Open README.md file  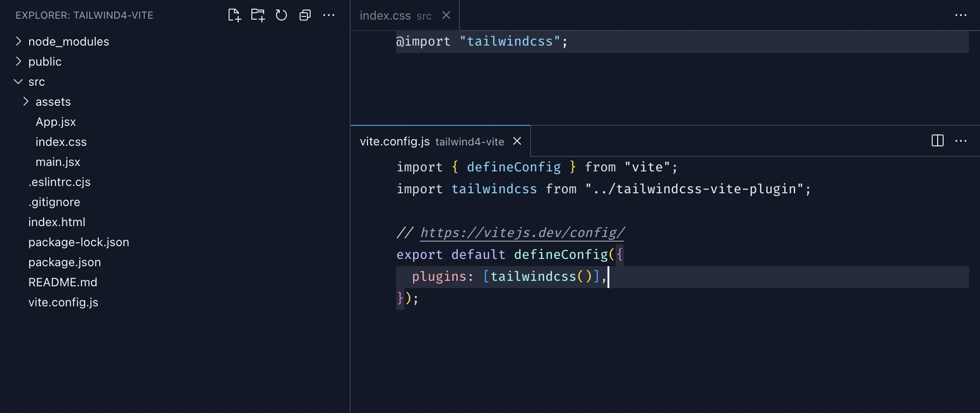click(x=63, y=282)
